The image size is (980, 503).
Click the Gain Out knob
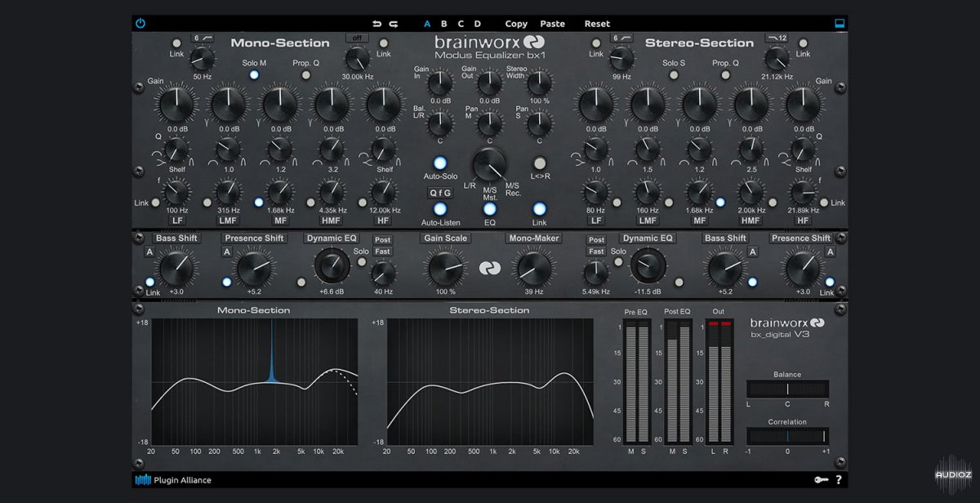click(489, 82)
